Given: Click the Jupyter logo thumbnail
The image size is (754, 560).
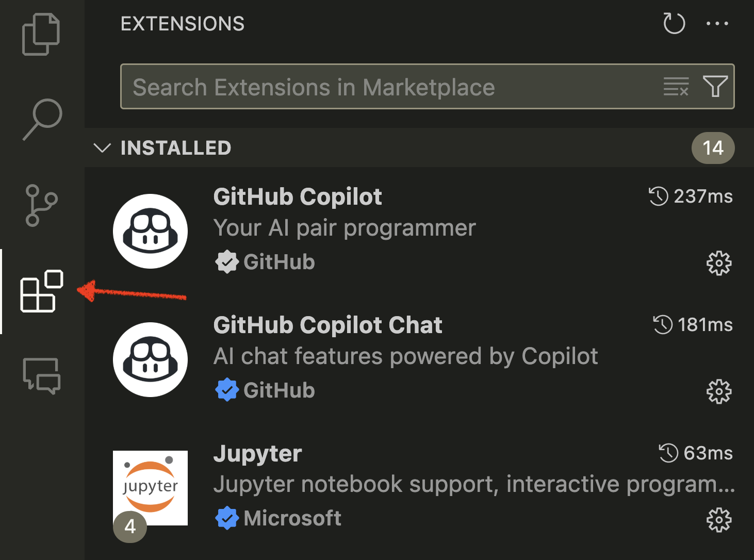Looking at the screenshot, I should (x=150, y=488).
